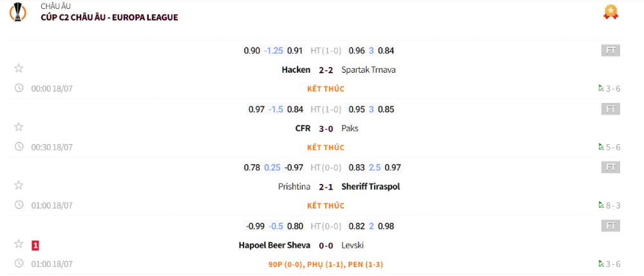Click the -1.25 handicap odds value

click(274, 50)
